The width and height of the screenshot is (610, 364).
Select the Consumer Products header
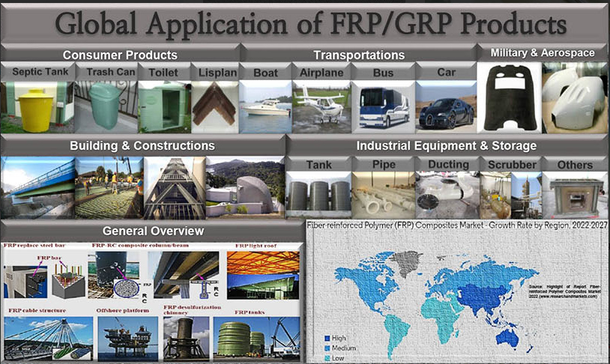(120, 55)
